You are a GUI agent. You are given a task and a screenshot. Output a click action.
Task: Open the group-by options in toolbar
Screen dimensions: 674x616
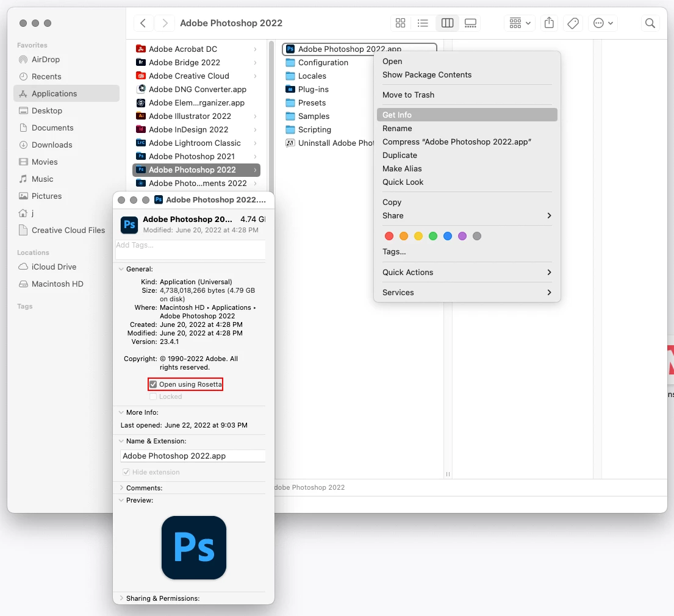519,23
